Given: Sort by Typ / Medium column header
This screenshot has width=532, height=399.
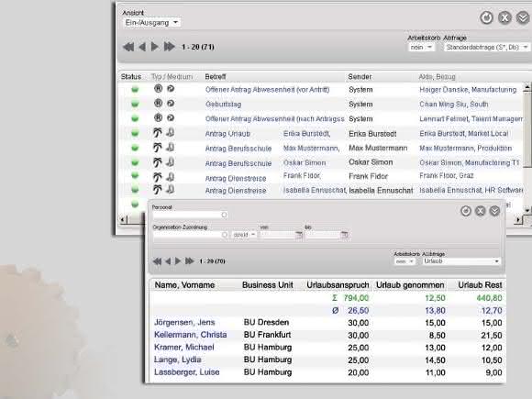Looking at the screenshot, I should pos(172,77).
